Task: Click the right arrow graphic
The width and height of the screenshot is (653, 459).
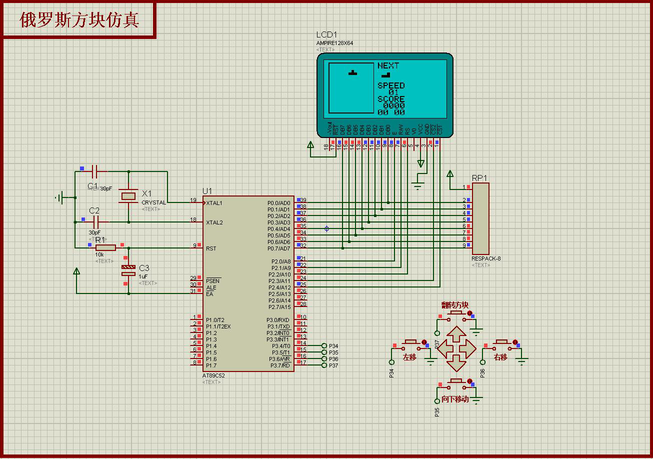Action: (468, 349)
